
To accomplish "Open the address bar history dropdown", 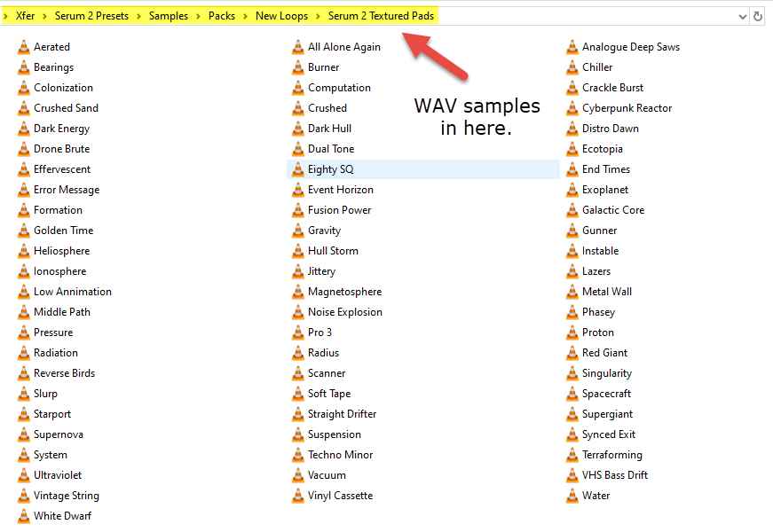I will point(743,16).
